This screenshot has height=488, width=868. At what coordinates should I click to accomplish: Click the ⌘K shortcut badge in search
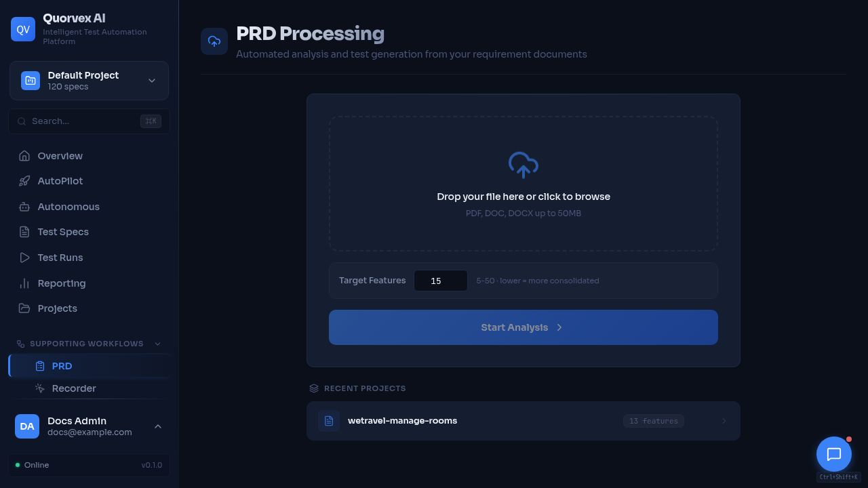coord(151,121)
